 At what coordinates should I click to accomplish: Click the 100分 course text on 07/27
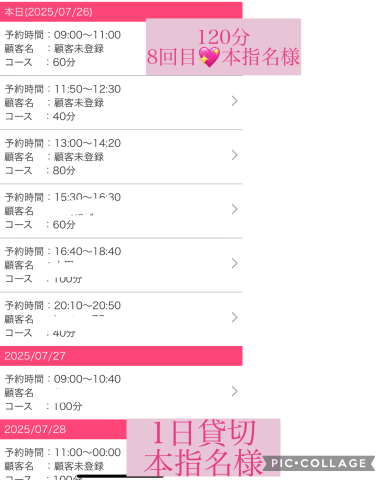[x=68, y=406]
